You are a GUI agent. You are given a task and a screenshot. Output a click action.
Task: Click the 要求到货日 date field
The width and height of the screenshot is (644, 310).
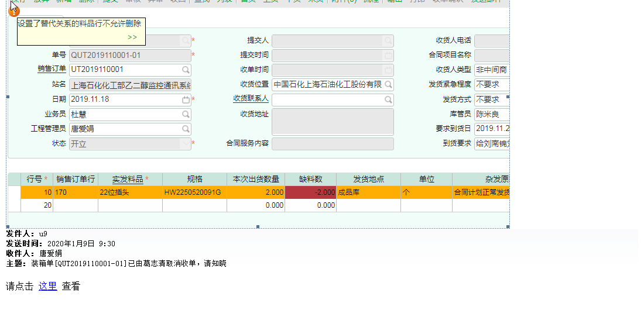pos(492,129)
